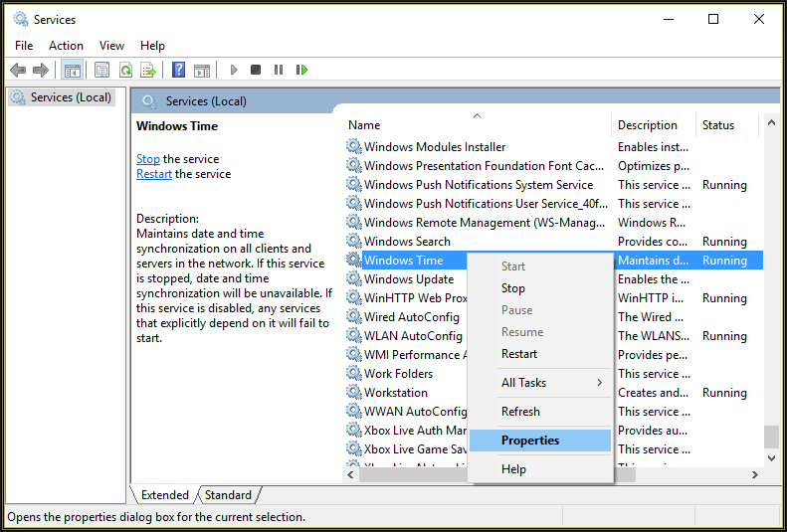Sort by the Description column header

click(x=654, y=125)
